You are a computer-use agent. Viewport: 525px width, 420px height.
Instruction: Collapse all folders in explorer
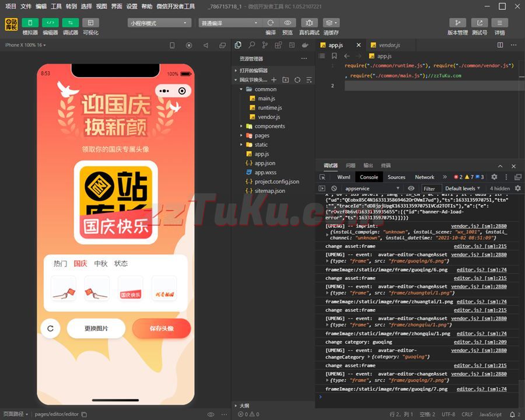coord(309,80)
